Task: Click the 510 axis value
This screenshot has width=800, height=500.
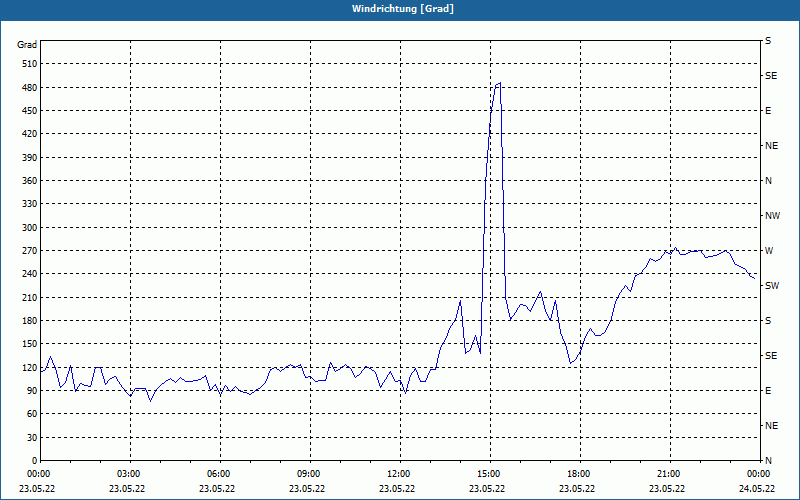Action: 30,64
